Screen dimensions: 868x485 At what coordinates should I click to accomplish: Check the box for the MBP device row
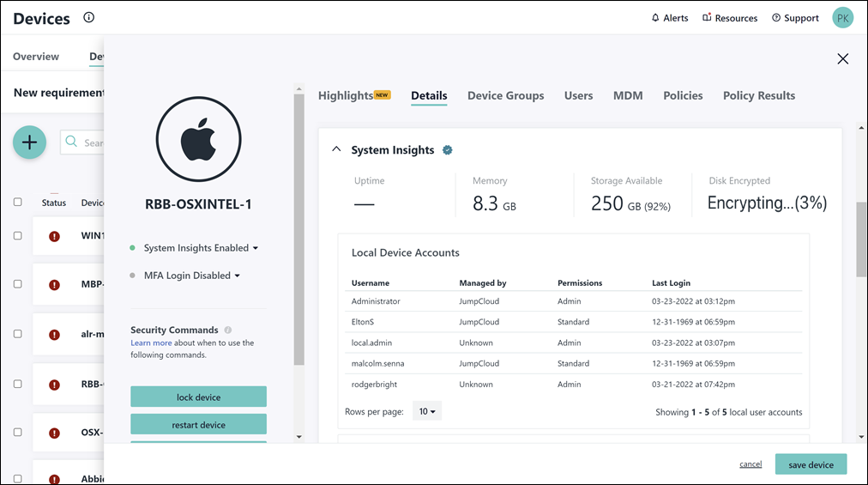tap(18, 285)
